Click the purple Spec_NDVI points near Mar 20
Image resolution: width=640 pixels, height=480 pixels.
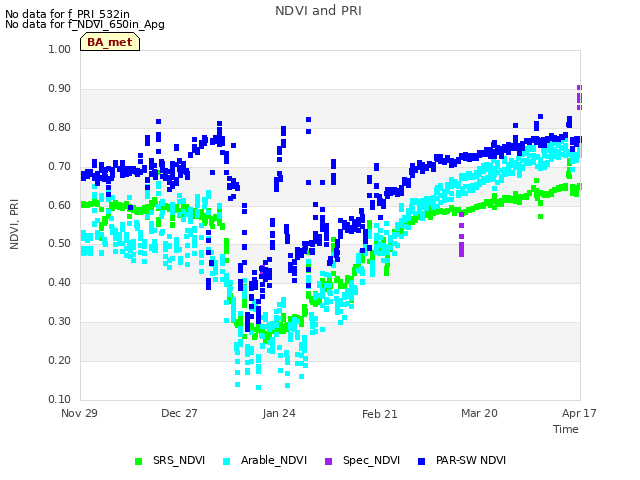click(461, 234)
